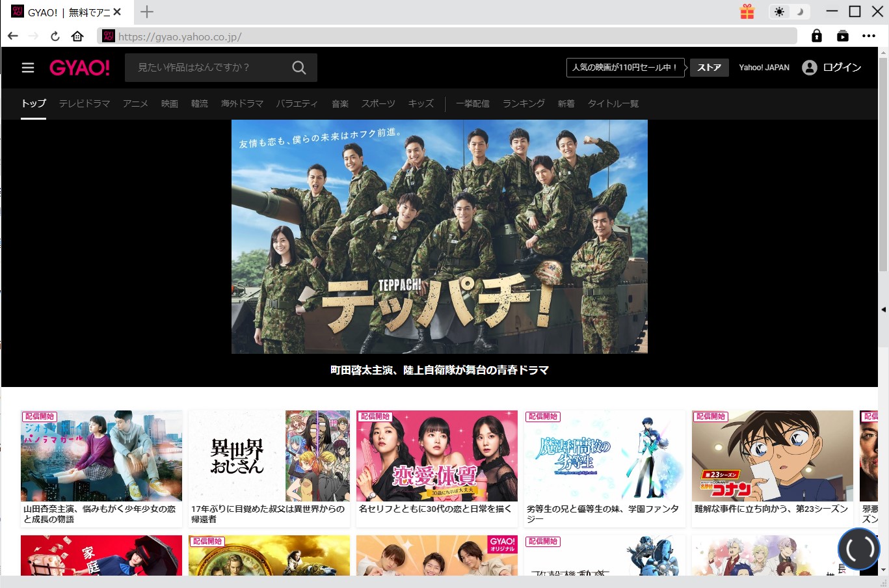
Task: Click the 町田啓太主演 banner caption
Action: [x=440, y=370]
